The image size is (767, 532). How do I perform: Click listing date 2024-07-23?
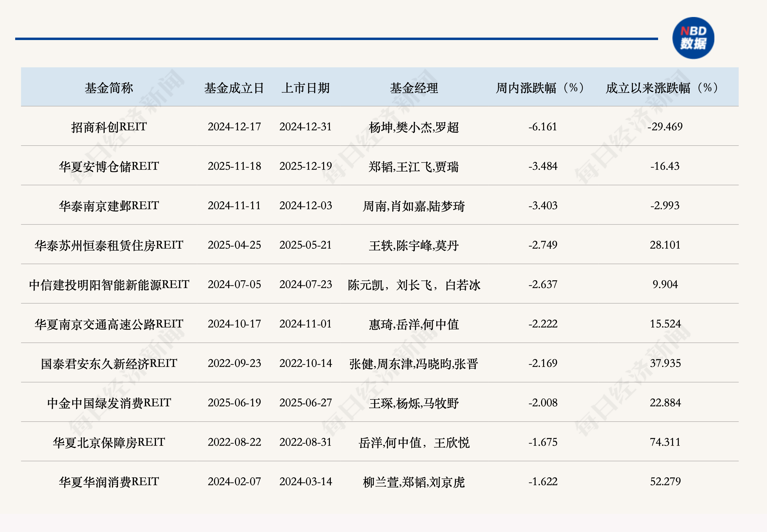coord(306,284)
